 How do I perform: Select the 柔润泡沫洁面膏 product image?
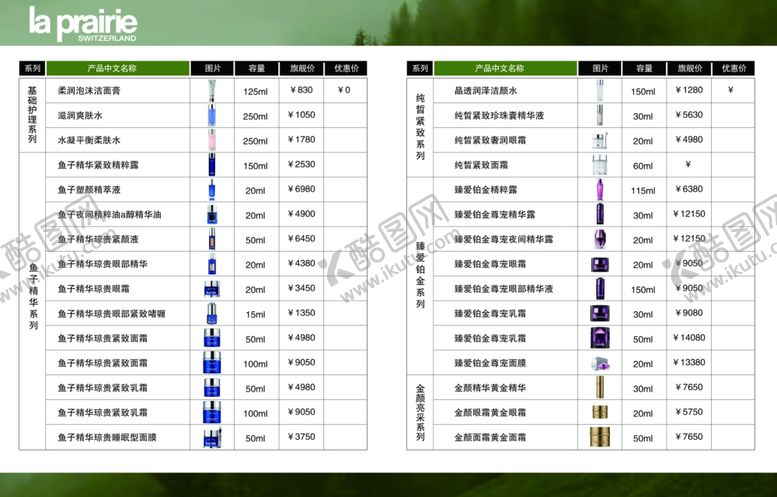click(x=212, y=91)
